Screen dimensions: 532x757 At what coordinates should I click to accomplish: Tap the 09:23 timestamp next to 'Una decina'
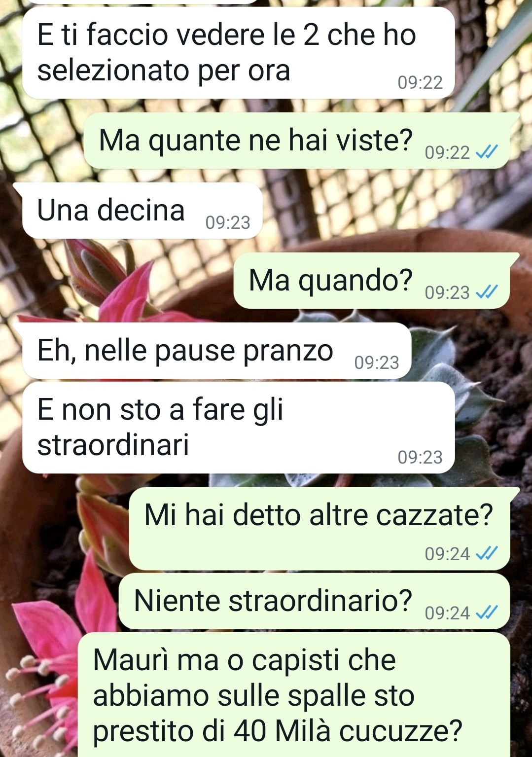pos(228,222)
